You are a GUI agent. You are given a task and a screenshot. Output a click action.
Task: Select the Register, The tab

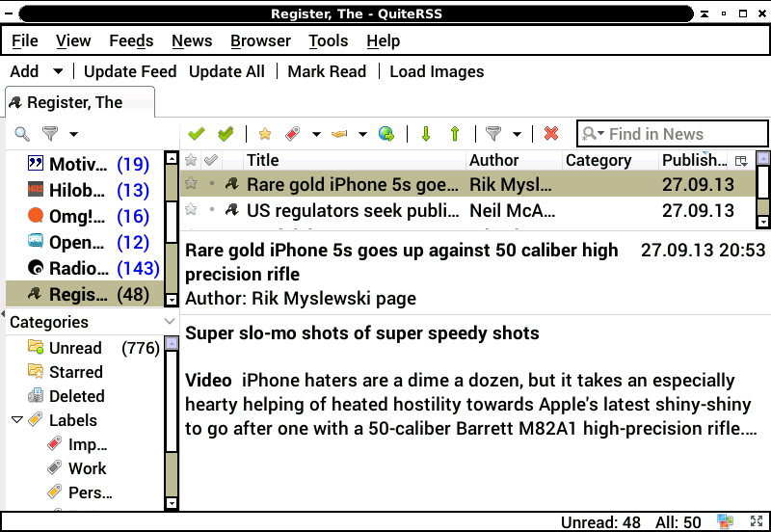(x=80, y=102)
